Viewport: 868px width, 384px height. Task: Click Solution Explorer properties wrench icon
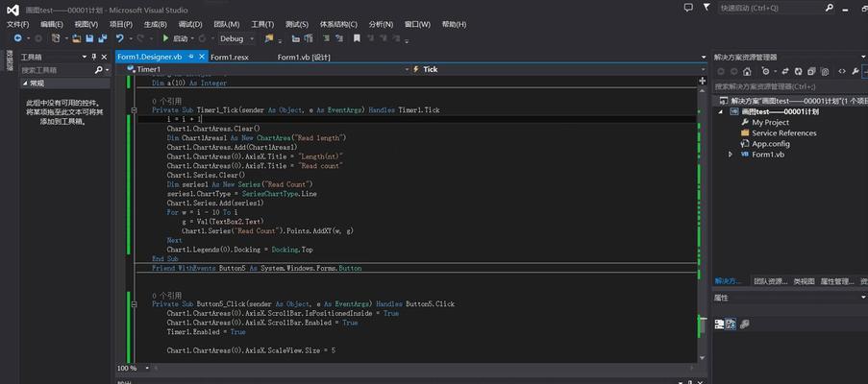click(x=856, y=71)
